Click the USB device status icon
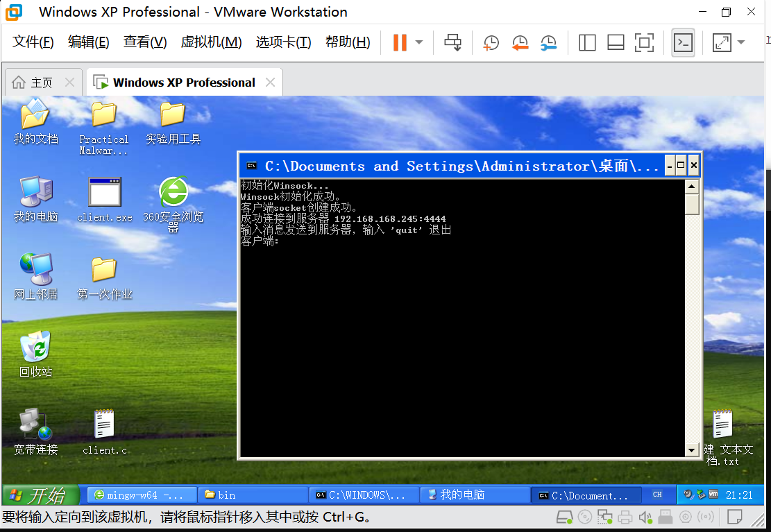This screenshot has height=532, width=771. click(x=666, y=517)
